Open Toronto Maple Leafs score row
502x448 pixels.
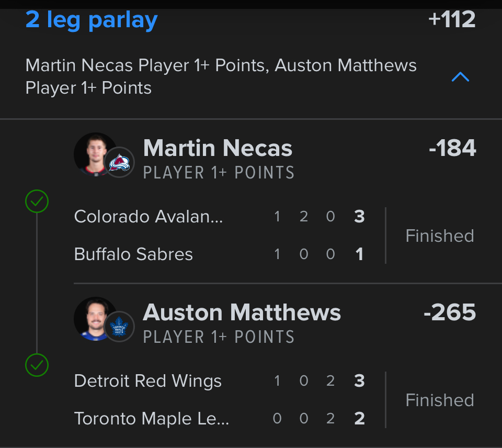coord(220,419)
